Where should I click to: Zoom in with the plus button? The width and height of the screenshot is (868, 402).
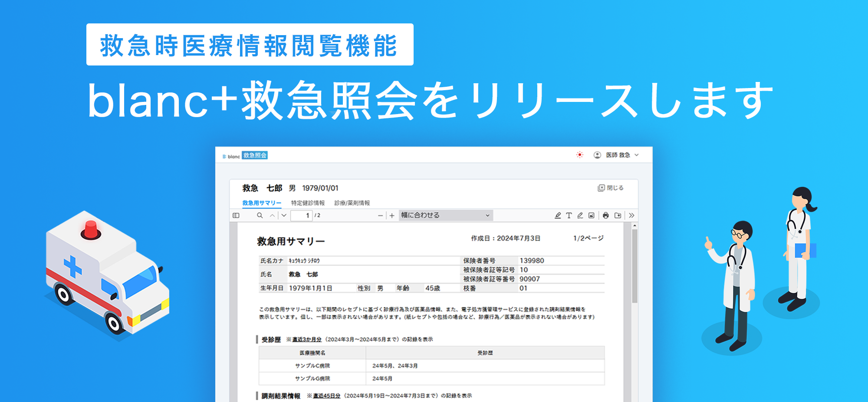click(392, 216)
